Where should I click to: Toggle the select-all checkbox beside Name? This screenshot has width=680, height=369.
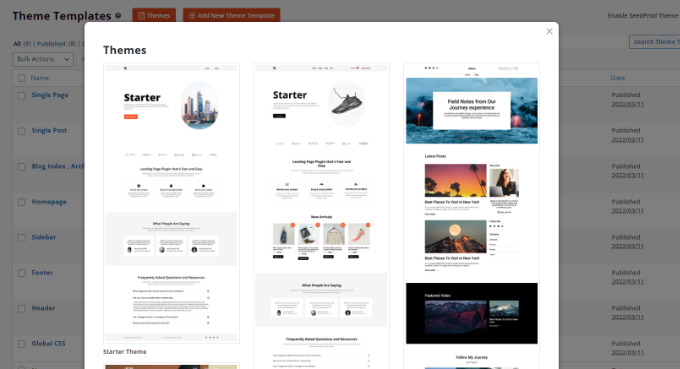[21, 78]
